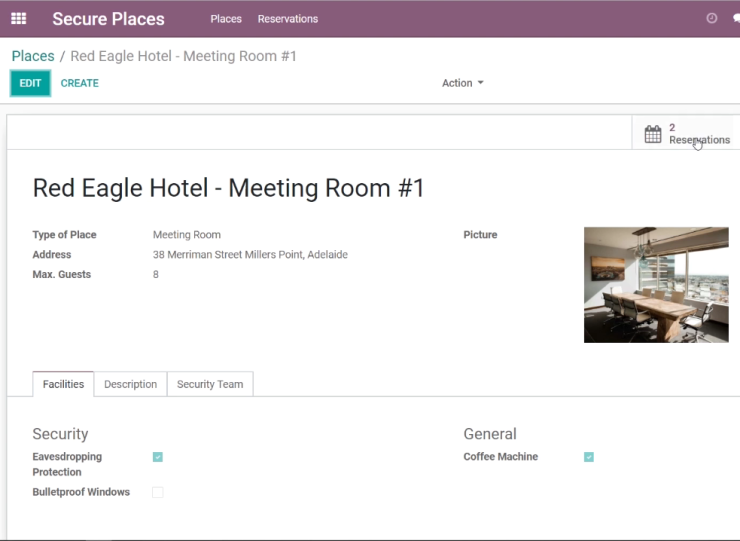
Task: Click the 'Meeting Room' type of place value
Action: pos(186,235)
